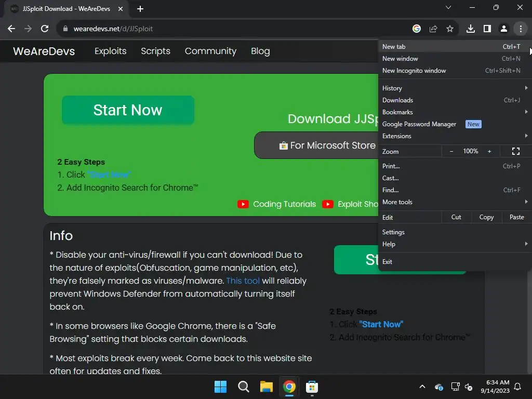Open the taskbar clock and date
The width and height of the screenshot is (532, 399).
(495, 387)
